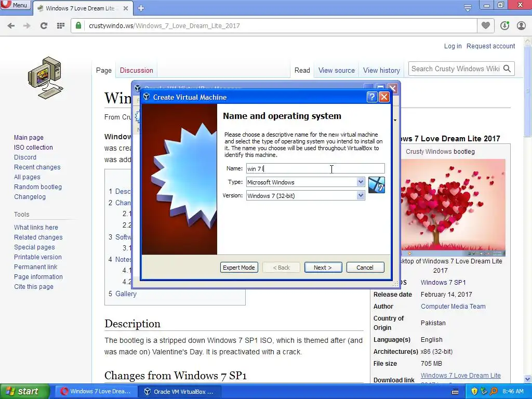Open the Special pages link
The height and width of the screenshot is (399, 532).
[x=34, y=247]
